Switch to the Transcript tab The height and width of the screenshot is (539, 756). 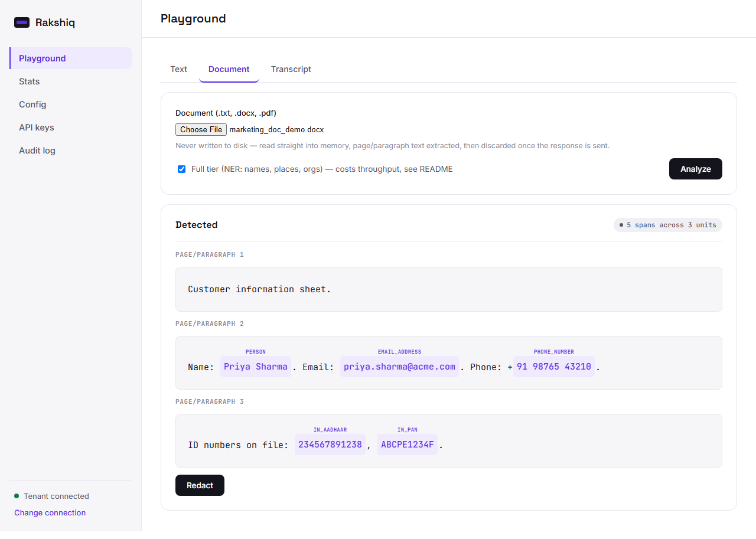(x=291, y=69)
